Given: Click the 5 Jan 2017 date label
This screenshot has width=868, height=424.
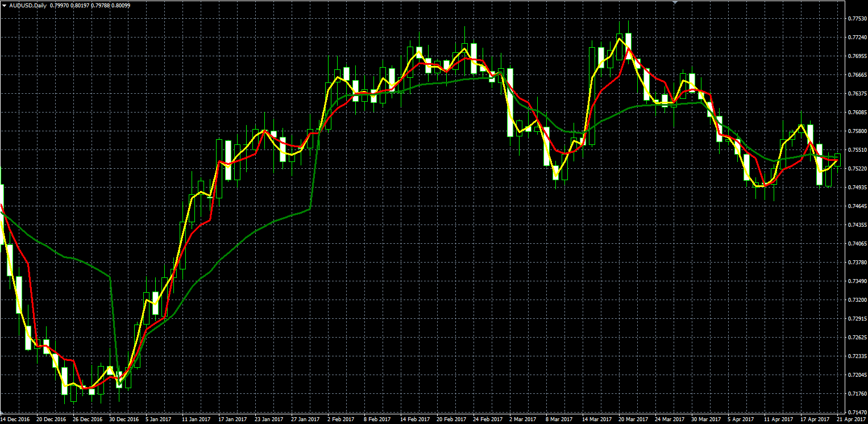Looking at the screenshot, I should tap(159, 419).
